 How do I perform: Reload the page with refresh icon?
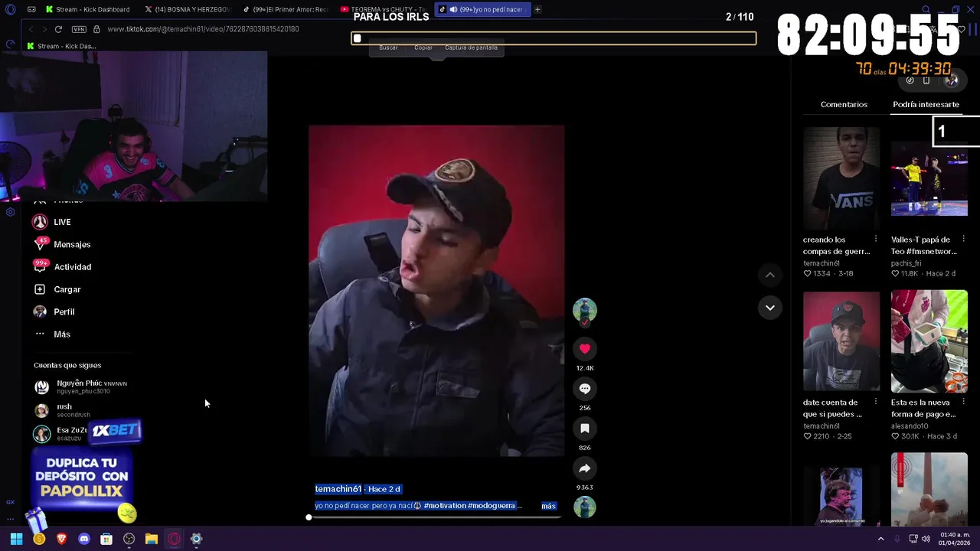(58, 29)
